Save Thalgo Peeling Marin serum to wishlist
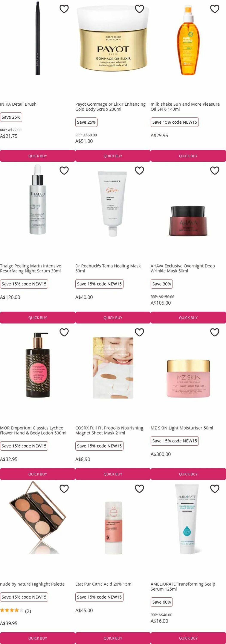The height and width of the screenshot is (644, 226). pos(64,170)
